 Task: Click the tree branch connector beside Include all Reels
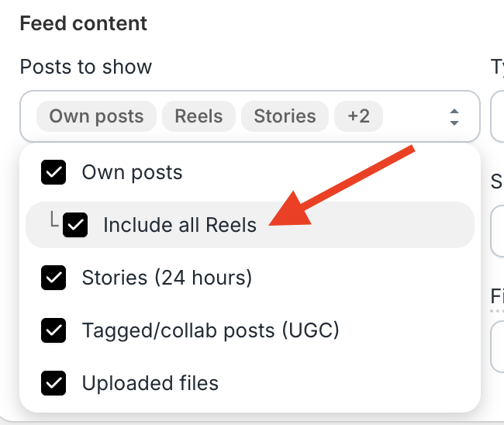(54, 222)
